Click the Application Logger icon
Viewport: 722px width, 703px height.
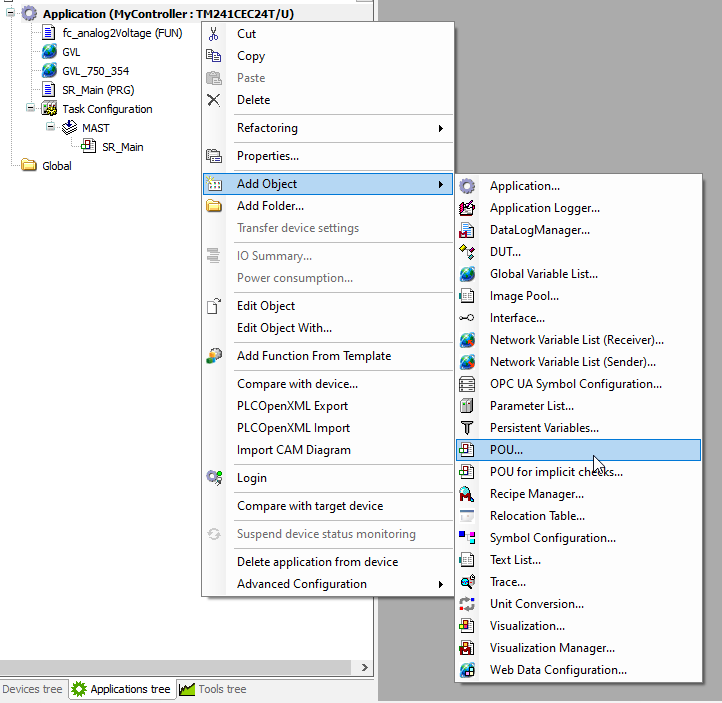(x=467, y=208)
